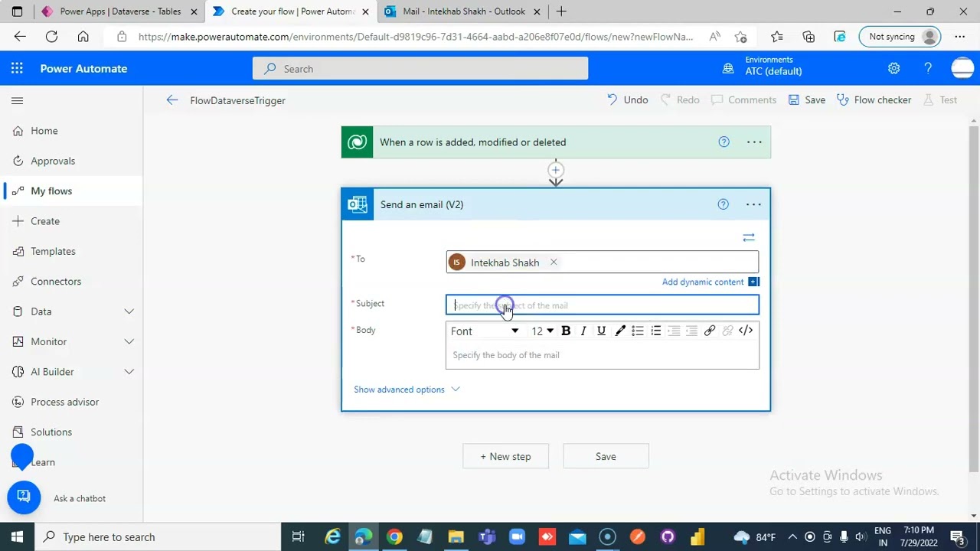Open the Windows Start menu
This screenshot has height=551, width=980.
click(17, 536)
